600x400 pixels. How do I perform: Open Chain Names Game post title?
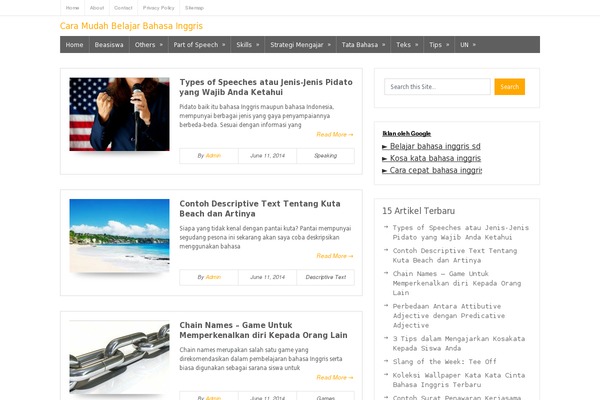coord(263,330)
